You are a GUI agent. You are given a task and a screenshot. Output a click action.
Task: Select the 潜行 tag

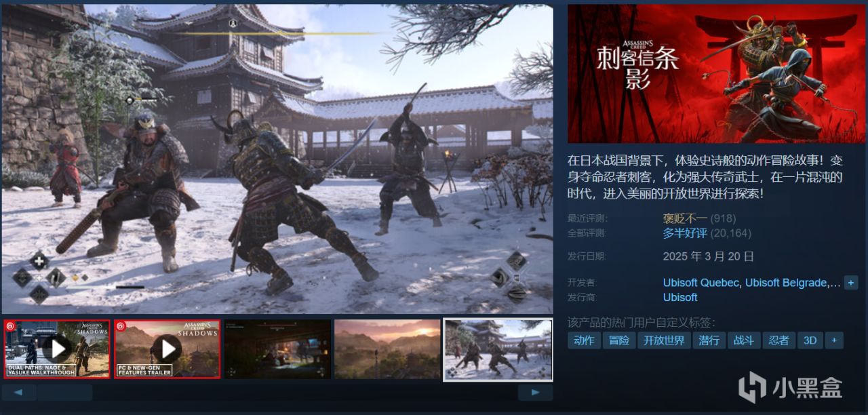(x=709, y=340)
